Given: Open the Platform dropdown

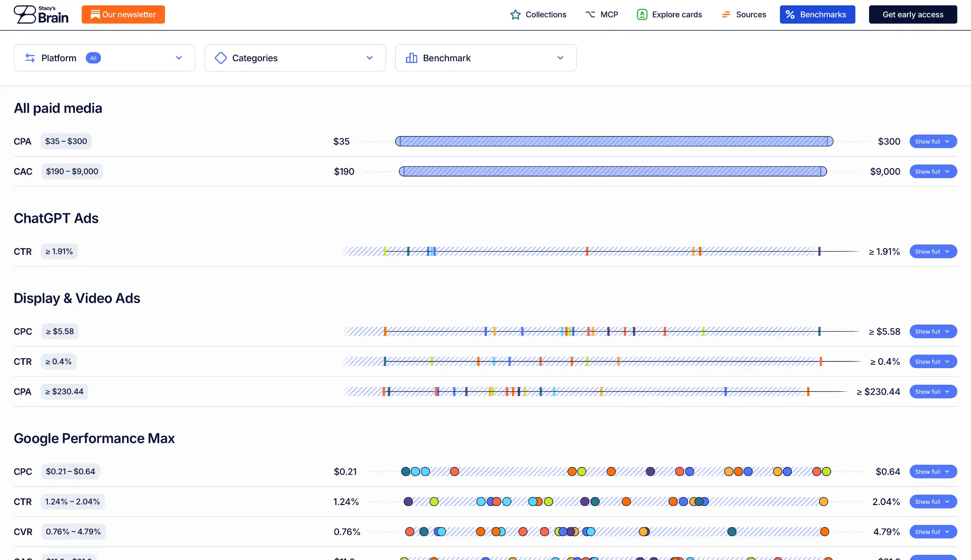Looking at the screenshot, I should [104, 58].
